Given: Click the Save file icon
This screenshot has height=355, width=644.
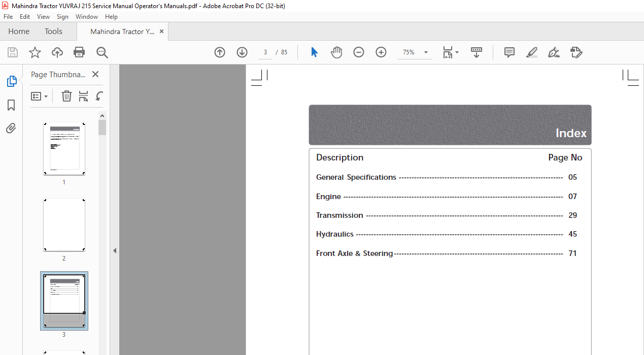Looking at the screenshot, I should (x=13, y=52).
